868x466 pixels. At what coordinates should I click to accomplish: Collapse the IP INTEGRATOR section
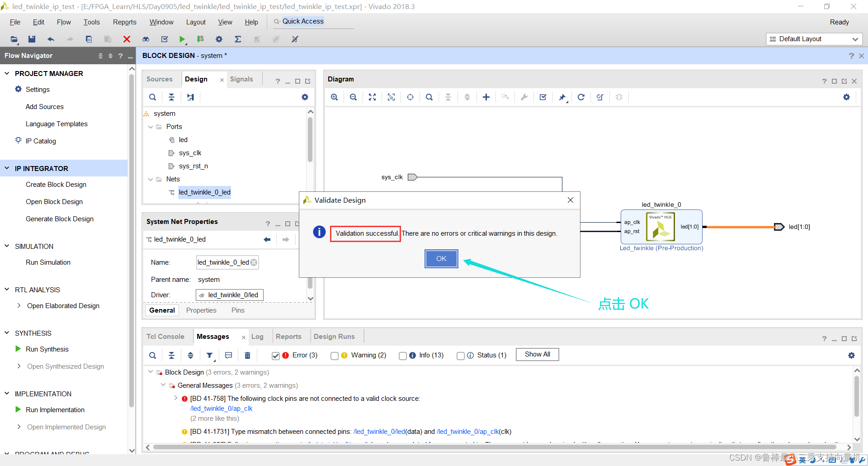pos(7,168)
